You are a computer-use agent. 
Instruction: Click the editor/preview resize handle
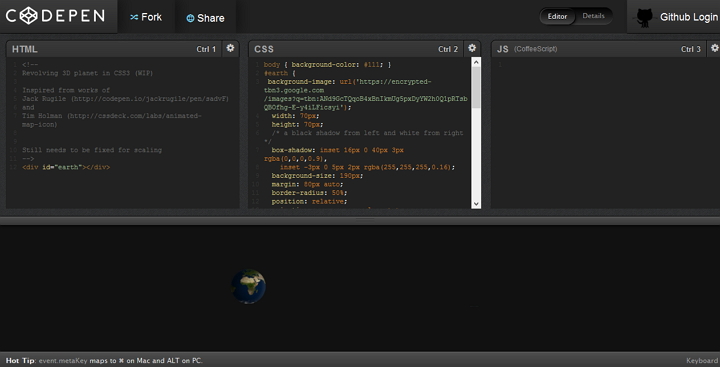click(365, 220)
